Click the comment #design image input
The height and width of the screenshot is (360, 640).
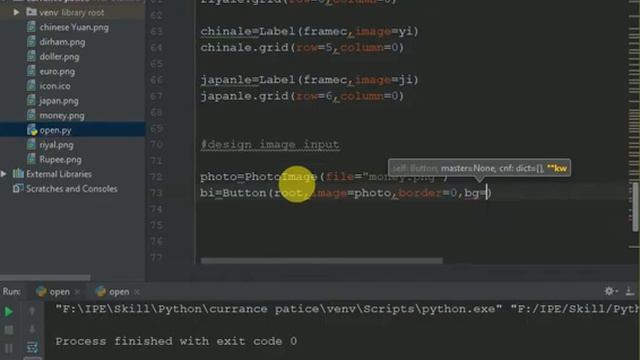coord(270,144)
